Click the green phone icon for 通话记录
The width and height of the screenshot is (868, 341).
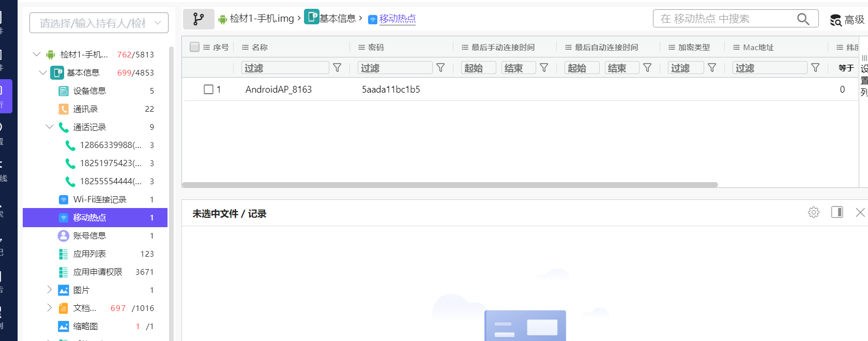(x=64, y=127)
